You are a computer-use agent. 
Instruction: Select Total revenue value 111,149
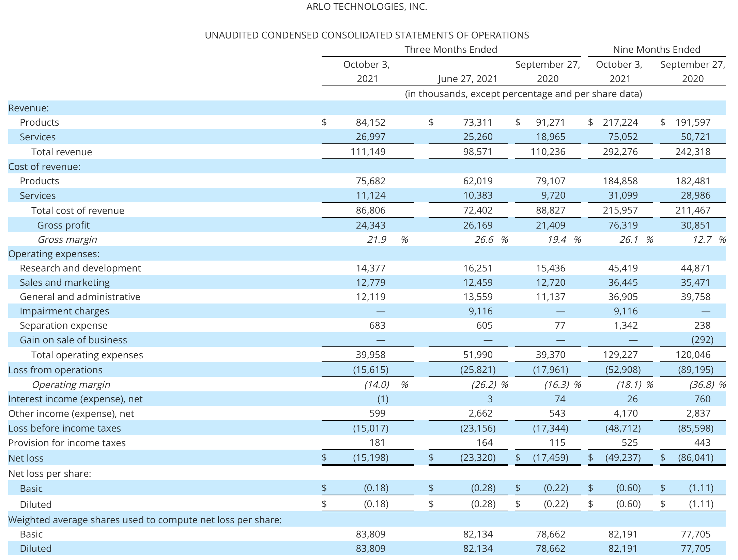pos(368,152)
